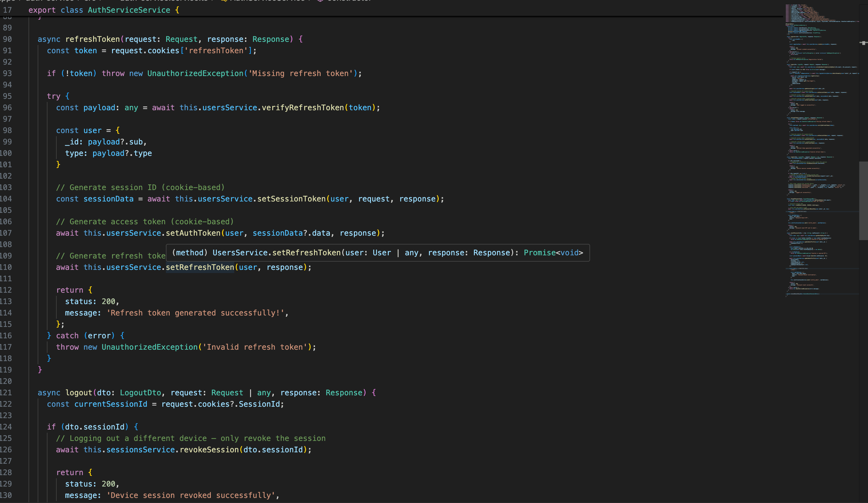This screenshot has width=868, height=503.
Task: Click sticky header 'export class AuthServiceService'
Action: (104, 10)
